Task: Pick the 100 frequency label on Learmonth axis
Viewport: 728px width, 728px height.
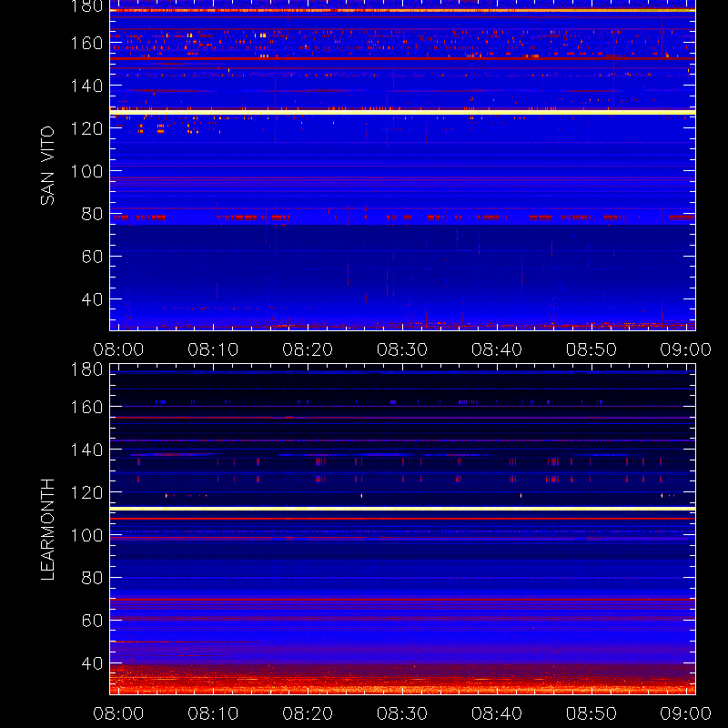Action: 86,535
